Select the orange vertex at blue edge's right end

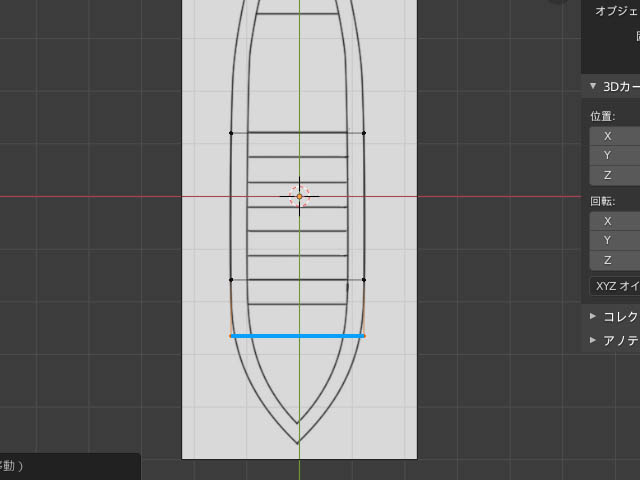click(364, 336)
